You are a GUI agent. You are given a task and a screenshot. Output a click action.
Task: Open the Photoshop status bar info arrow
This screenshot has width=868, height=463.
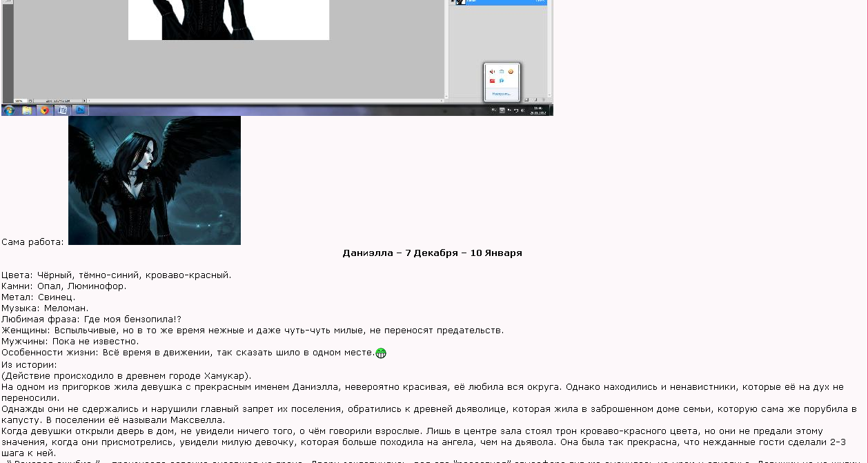(x=84, y=101)
